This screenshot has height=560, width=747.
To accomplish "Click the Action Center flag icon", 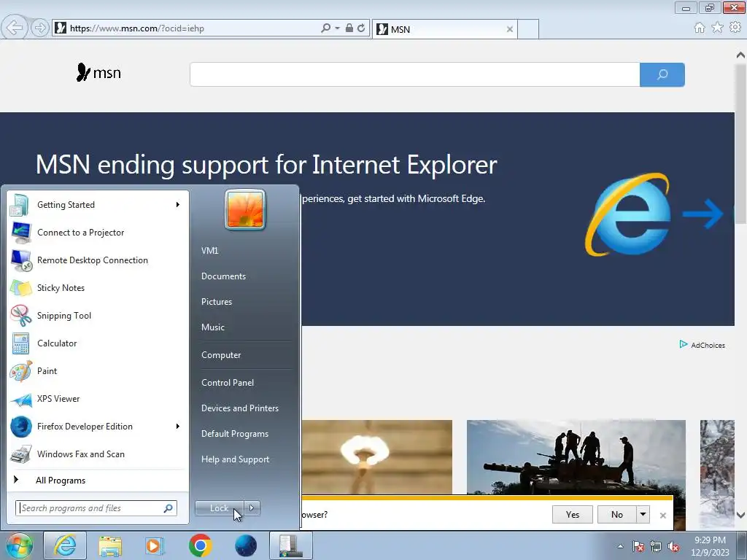I will tap(638, 546).
